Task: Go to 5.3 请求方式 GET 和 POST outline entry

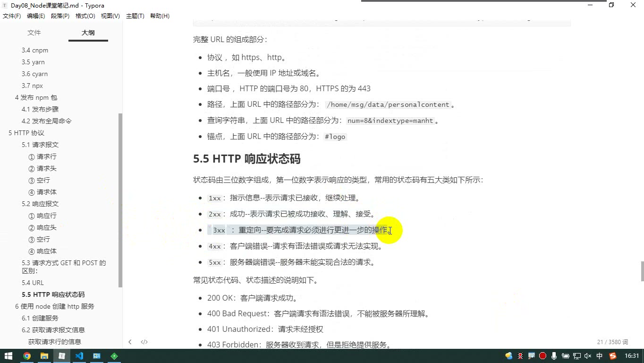Action: click(64, 267)
